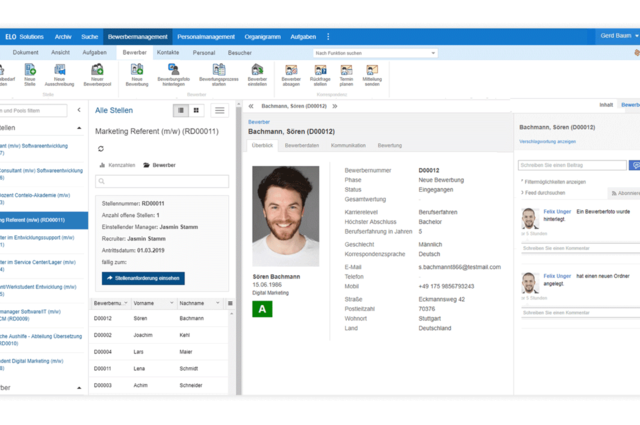Switch to the Dokument ribbon tab
The width and height of the screenshot is (640, 425).
25,53
